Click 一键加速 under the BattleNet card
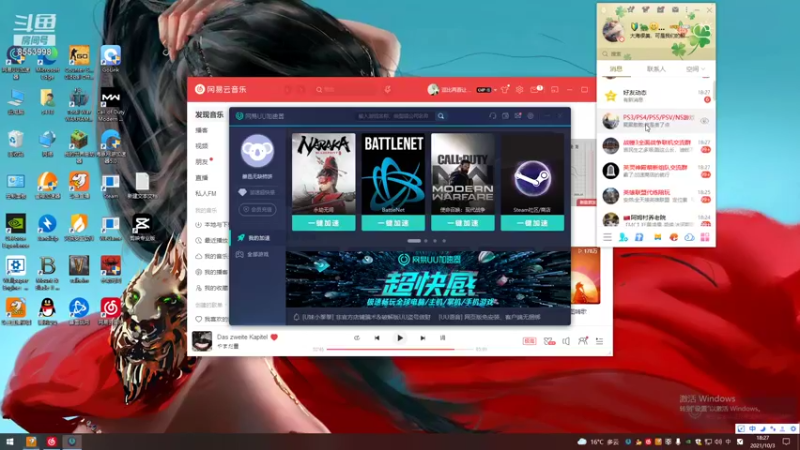800x450 pixels. point(393,223)
